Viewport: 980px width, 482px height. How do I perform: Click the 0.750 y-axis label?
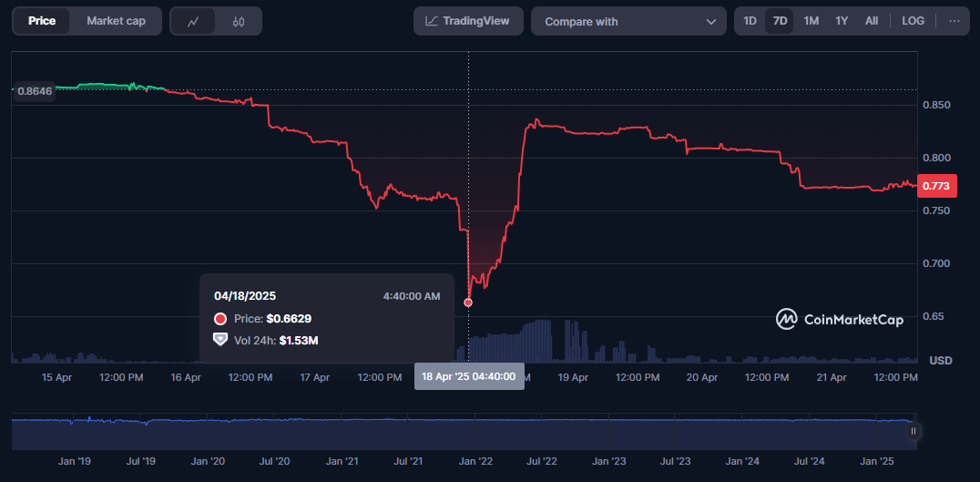point(937,210)
